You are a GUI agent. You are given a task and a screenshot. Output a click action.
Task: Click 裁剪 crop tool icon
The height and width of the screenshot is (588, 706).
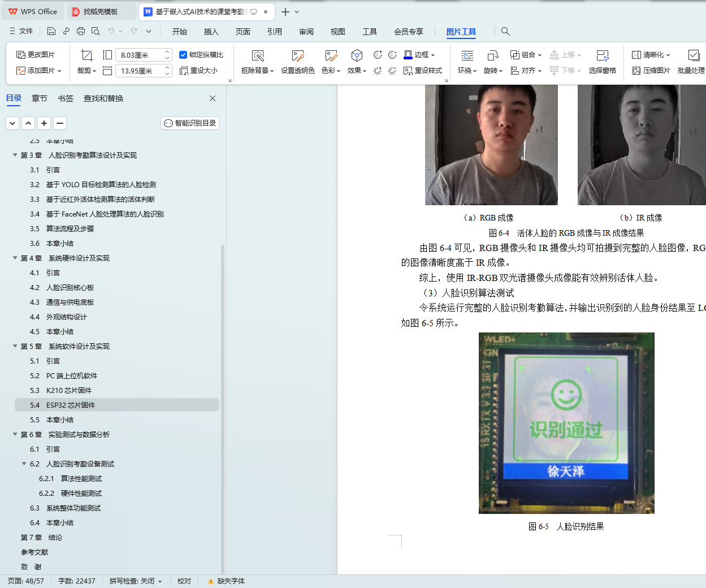(x=86, y=55)
